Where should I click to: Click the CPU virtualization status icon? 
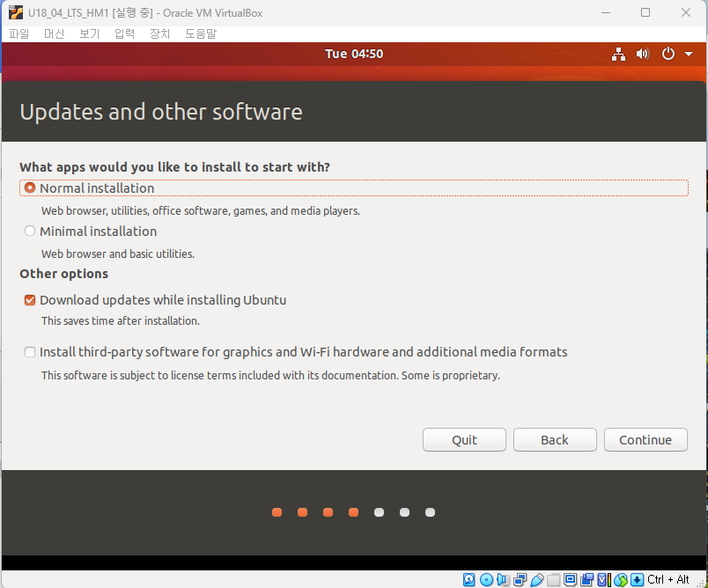604,579
